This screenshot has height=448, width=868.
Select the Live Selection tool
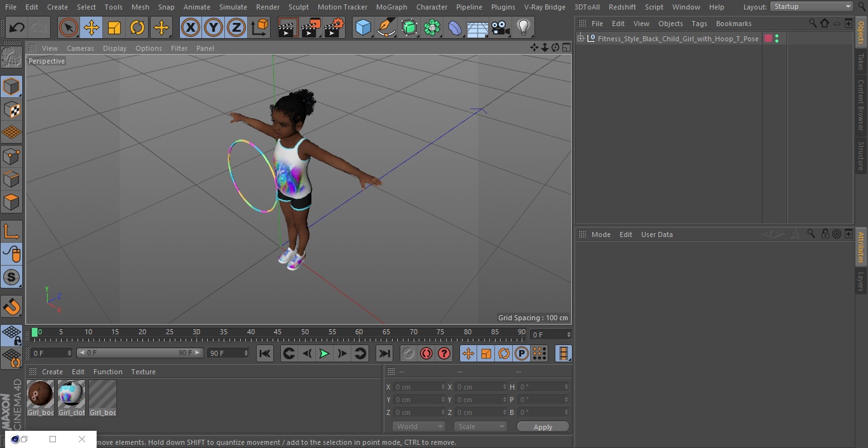69,27
